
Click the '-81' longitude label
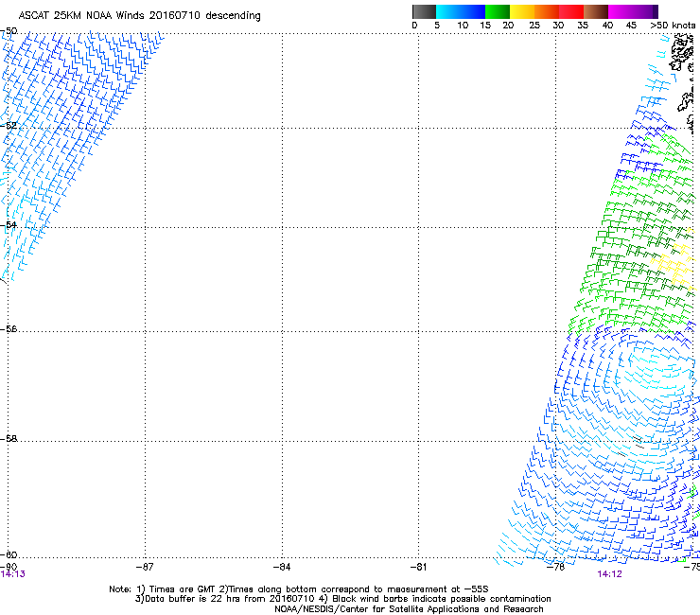[x=418, y=567]
